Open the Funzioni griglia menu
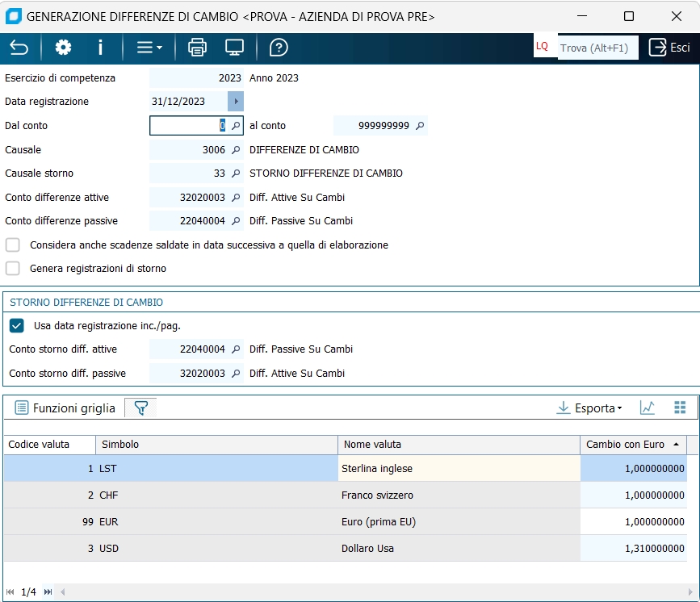 [65, 408]
